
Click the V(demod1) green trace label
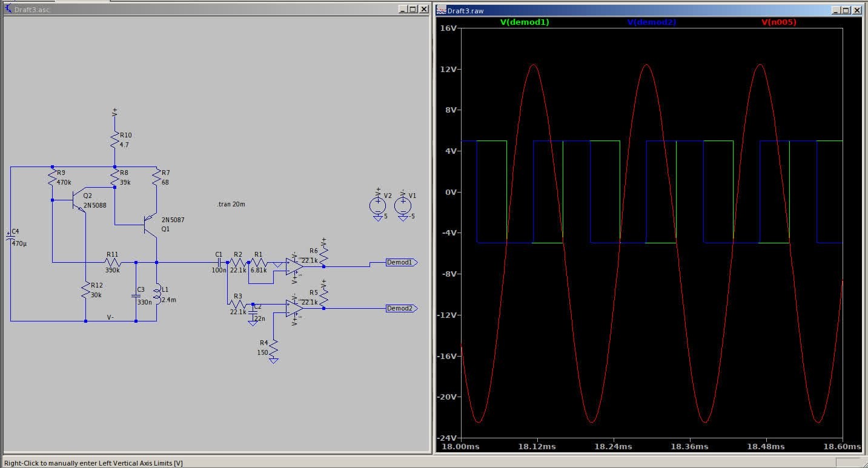525,22
